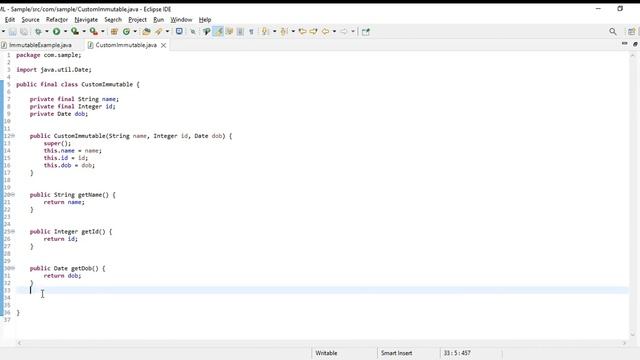The width and height of the screenshot is (640, 360).
Task: Click the blue square icon after Search dropdown
Action: click(179, 31)
